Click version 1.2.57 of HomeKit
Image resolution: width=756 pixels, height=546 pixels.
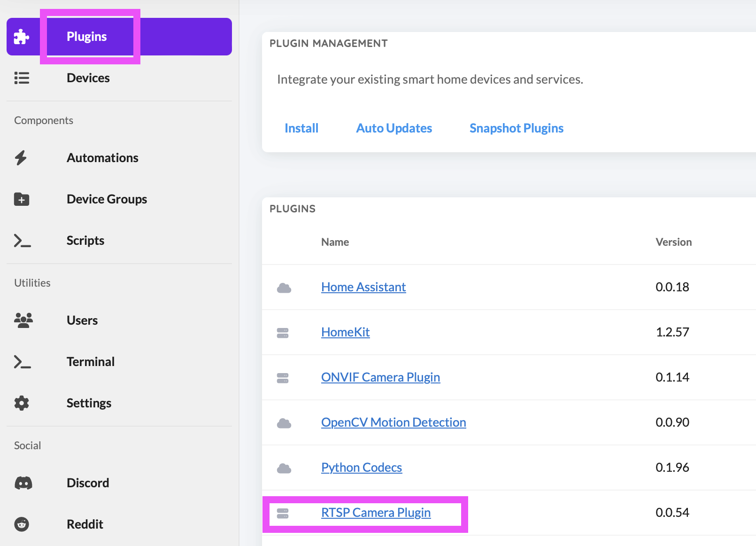672,332
